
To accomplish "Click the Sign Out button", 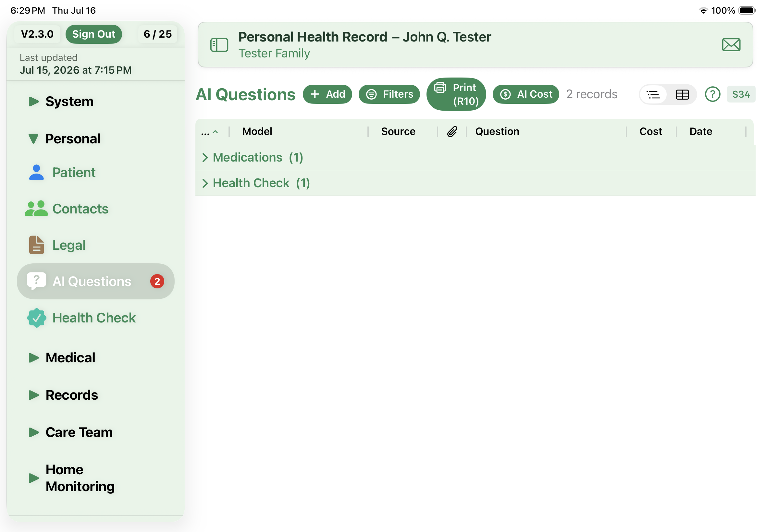I will coord(94,34).
